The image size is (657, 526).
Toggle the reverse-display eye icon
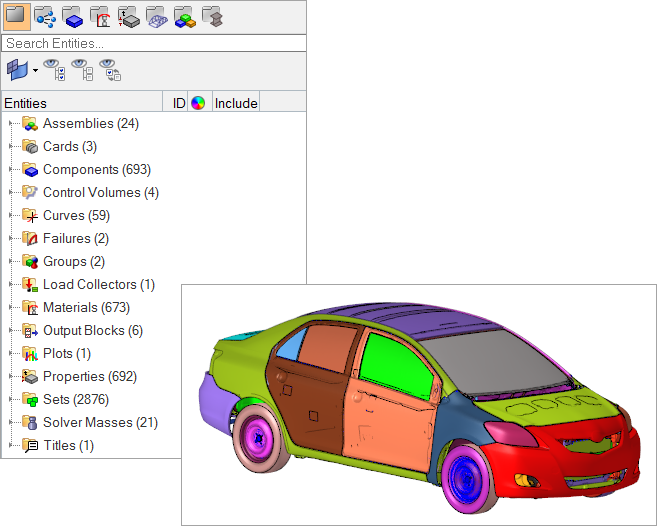[x=110, y=70]
